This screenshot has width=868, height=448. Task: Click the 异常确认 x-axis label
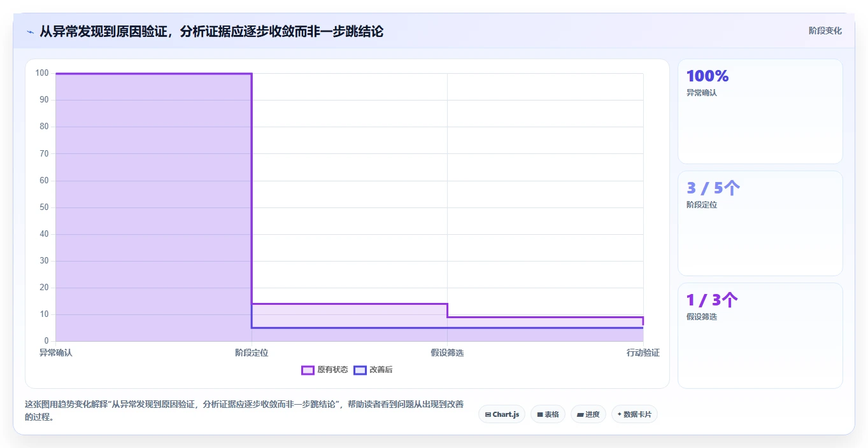(56, 353)
